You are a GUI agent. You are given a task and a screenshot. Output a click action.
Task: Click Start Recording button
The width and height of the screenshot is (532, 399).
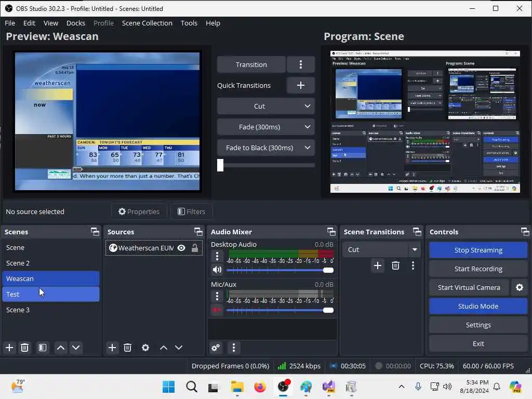click(478, 269)
